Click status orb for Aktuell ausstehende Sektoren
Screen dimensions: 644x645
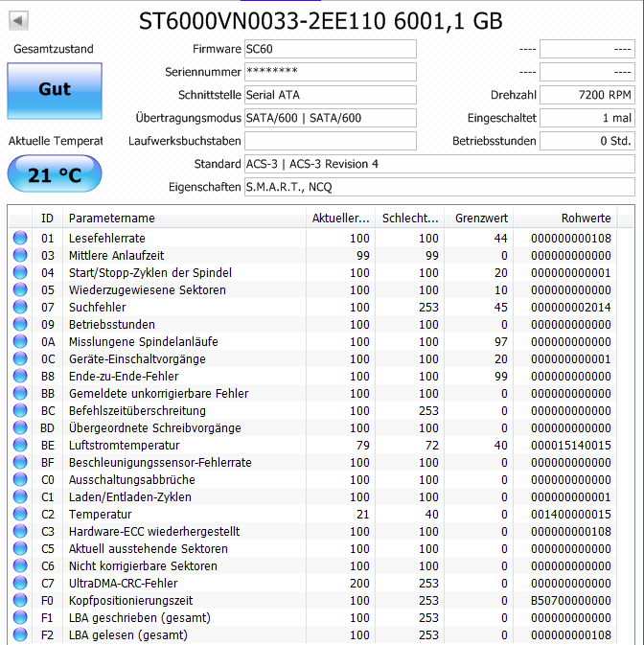pyautogui.click(x=20, y=549)
